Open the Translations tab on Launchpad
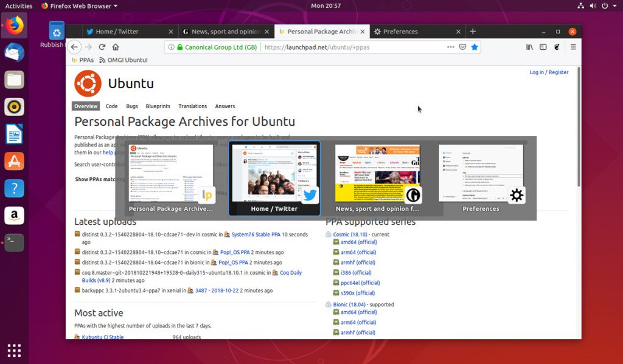 (x=193, y=106)
